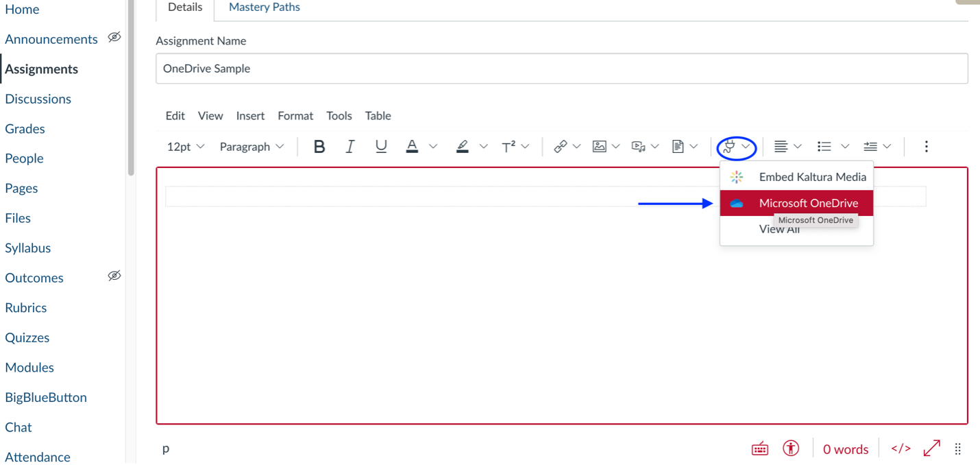Screen dimensions: 980x465
Task: Toggle Announcements visibility eye icon
Action: [x=114, y=36]
